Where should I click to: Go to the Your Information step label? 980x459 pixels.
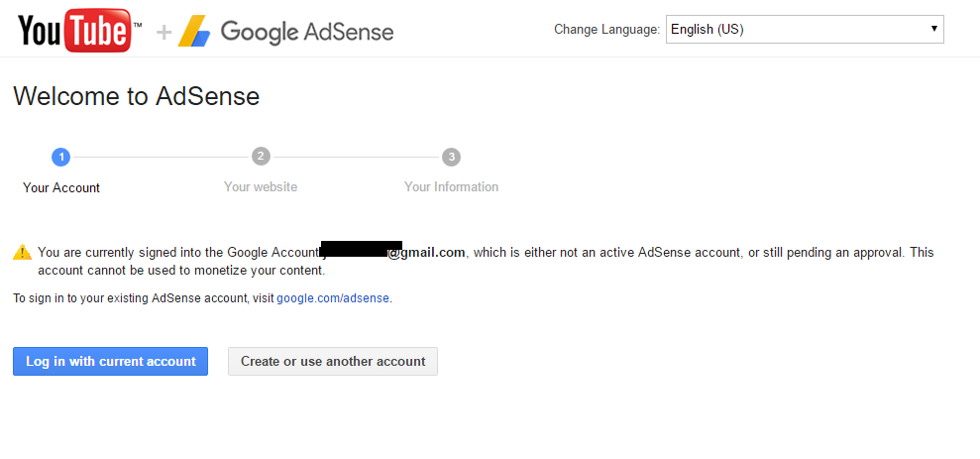pyautogui.click(x=451, y=187)
